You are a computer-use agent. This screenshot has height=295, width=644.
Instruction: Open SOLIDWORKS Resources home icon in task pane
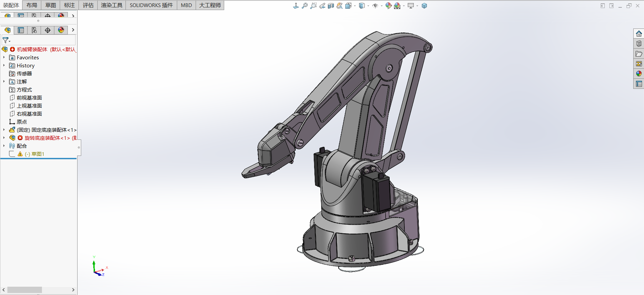pyautogui.click(x=639, y=34)
